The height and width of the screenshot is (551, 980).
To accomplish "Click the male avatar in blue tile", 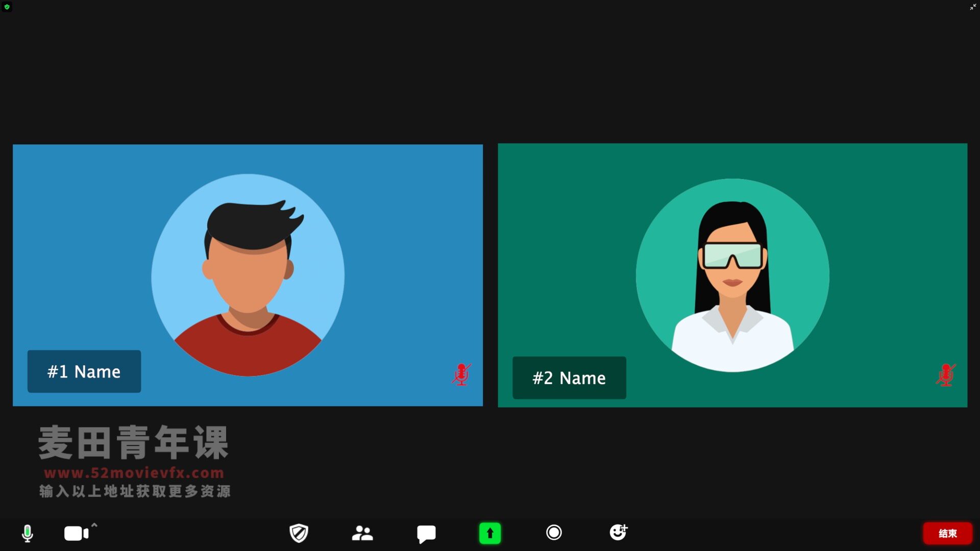I will tap(248, 275).
